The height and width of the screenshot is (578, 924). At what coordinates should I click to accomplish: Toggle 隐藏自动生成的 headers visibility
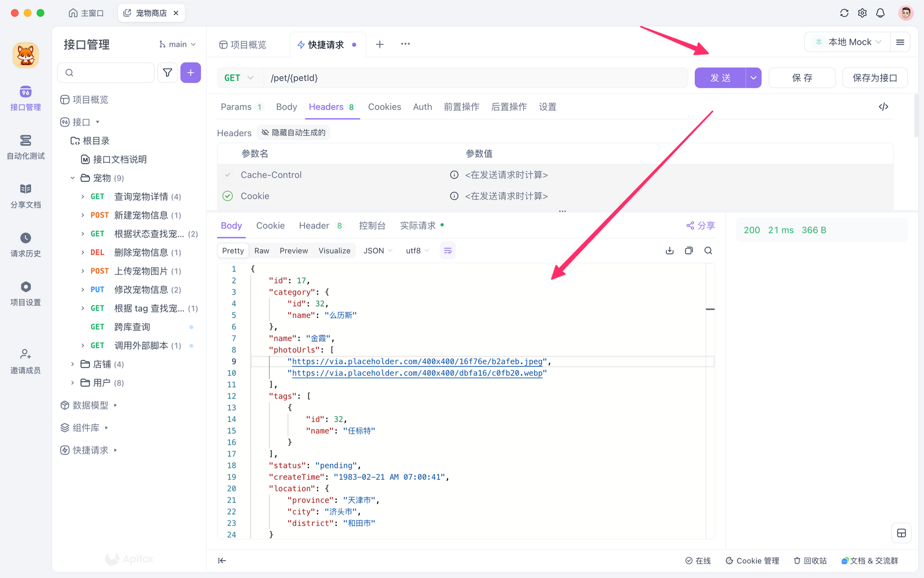[293, 132]
